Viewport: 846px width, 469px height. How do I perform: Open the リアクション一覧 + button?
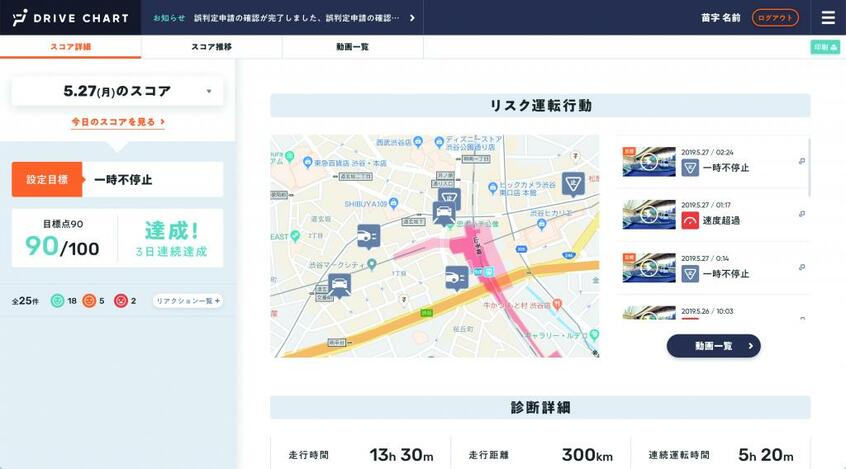pos(187,301)
